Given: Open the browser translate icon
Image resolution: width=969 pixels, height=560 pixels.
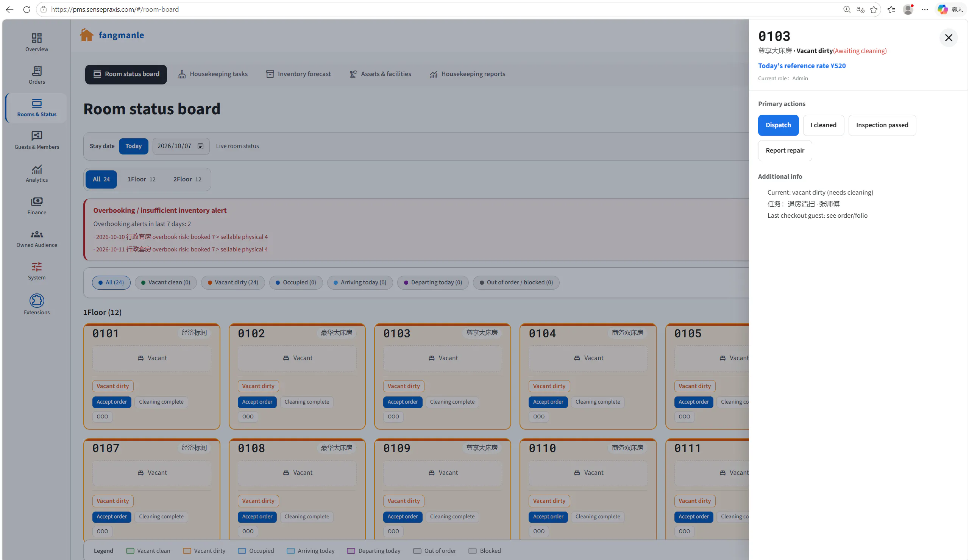Looking at the screenshot, I should [860, 9].
